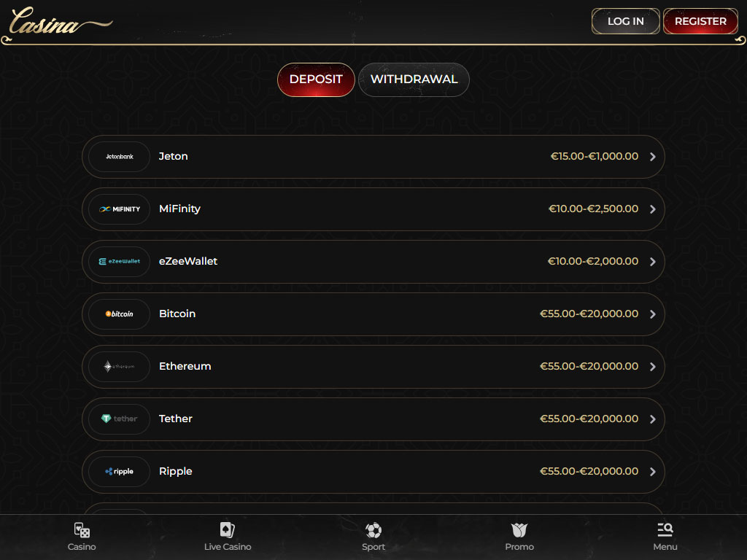
Task: Open Ripple details with its chevron
Action: coord(652,472)
